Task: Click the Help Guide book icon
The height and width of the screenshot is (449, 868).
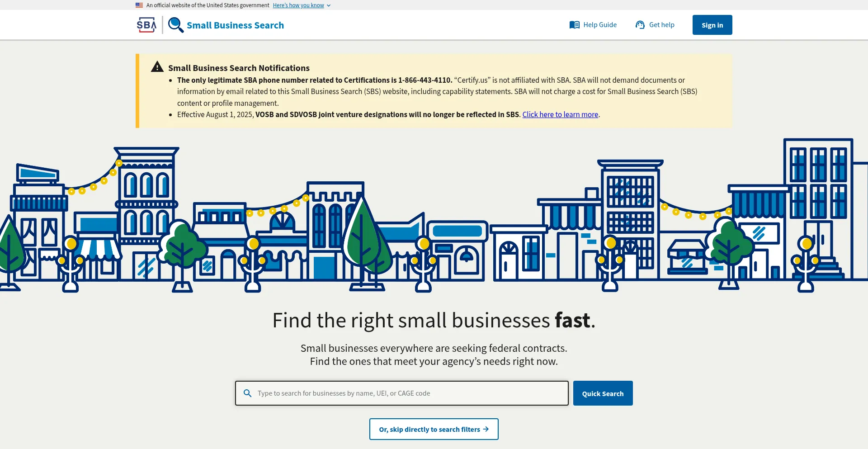Action: click(575, 25)
